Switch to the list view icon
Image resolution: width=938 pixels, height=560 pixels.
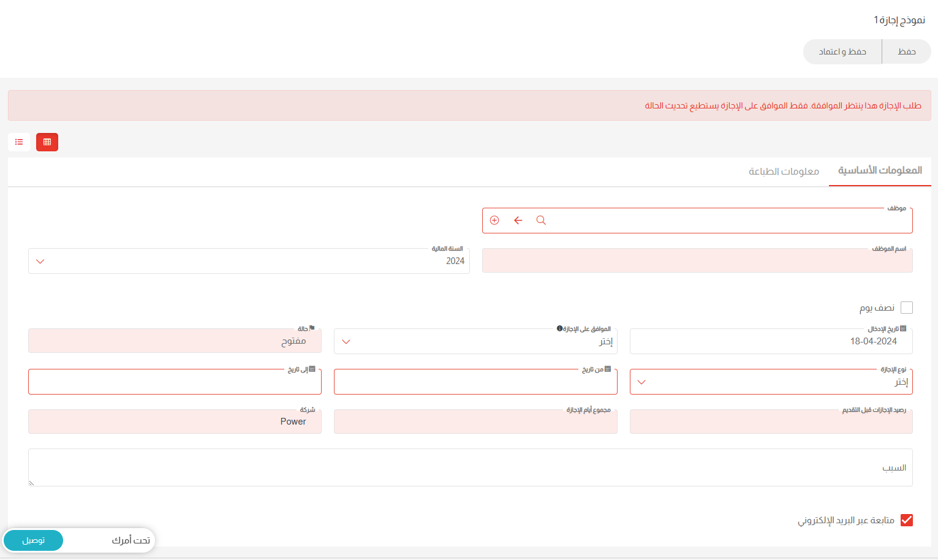point(19,142)
